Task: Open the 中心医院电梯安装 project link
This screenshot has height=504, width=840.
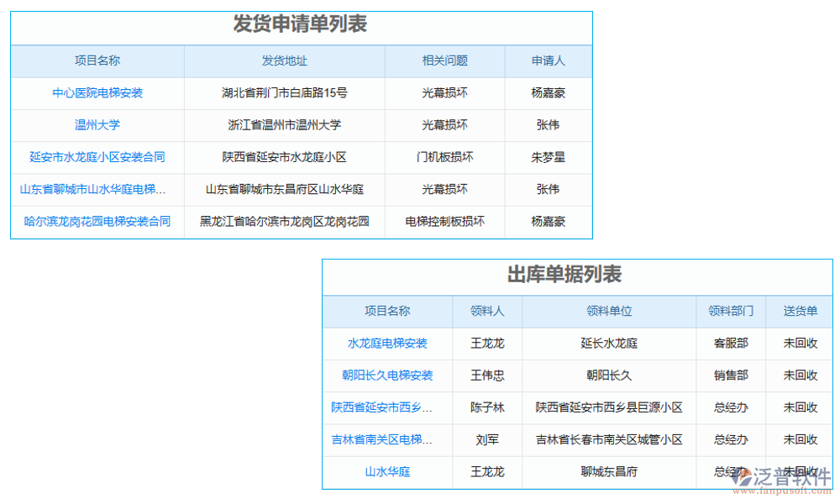Action: (97, 93)
